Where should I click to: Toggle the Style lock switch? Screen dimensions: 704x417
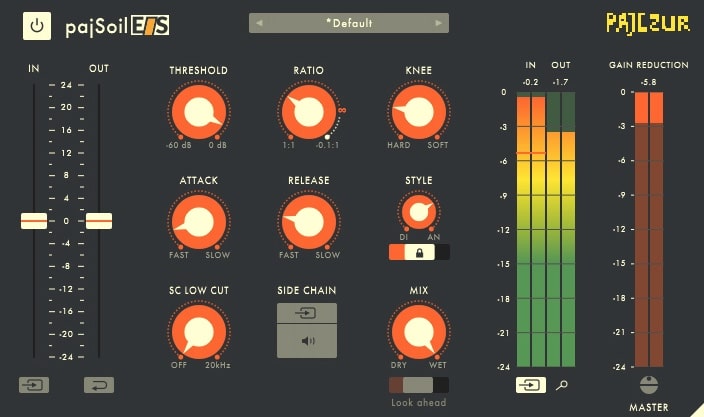click(x=419, y=253)
